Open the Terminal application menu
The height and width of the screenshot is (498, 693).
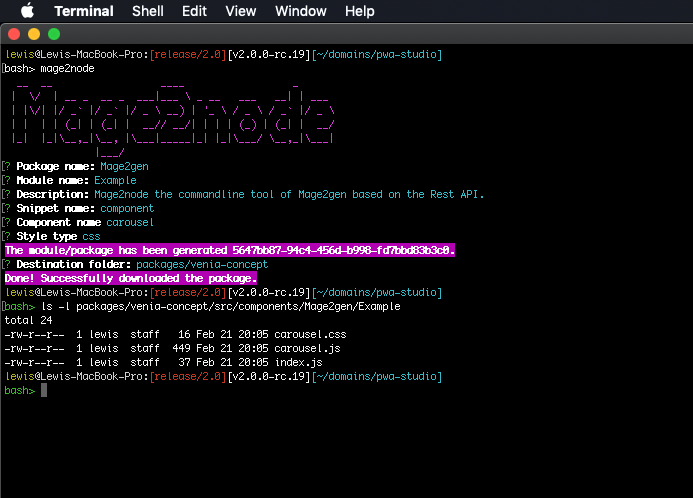coord(84,11)
